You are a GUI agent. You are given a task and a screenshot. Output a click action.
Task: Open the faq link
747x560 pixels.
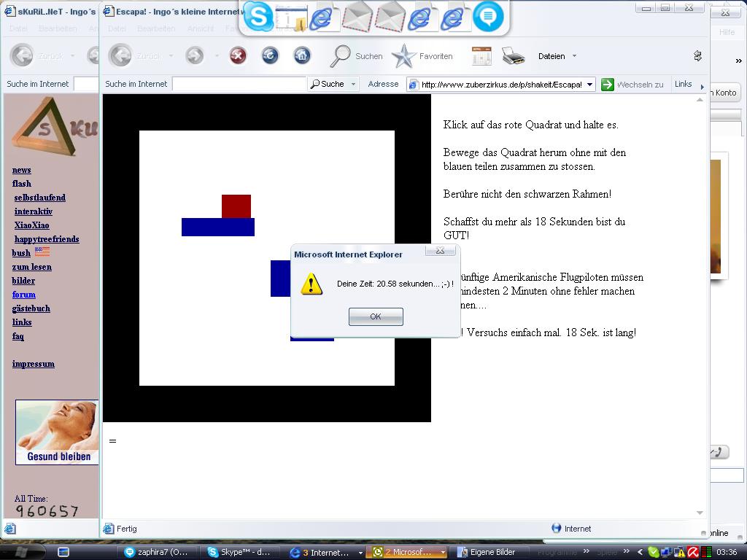pos(18,336)
